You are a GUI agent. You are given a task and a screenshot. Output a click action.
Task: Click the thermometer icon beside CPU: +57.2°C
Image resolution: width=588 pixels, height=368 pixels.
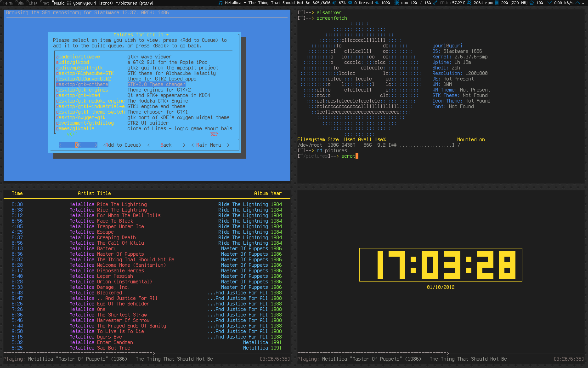point(435,3)
